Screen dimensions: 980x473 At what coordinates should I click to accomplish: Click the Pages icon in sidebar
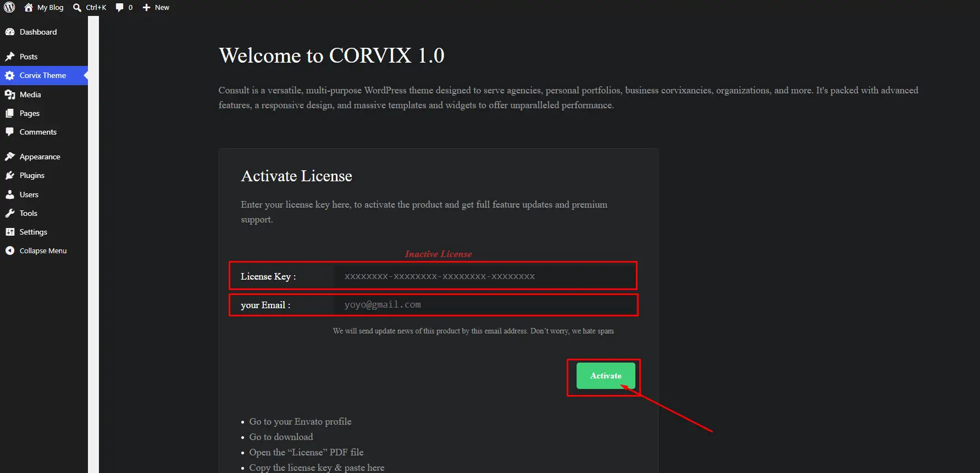[10, 113]
